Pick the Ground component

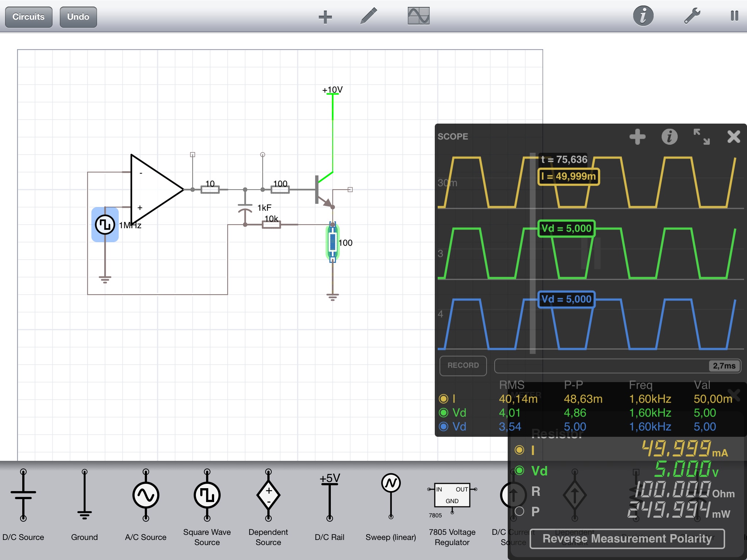point(84,505)
